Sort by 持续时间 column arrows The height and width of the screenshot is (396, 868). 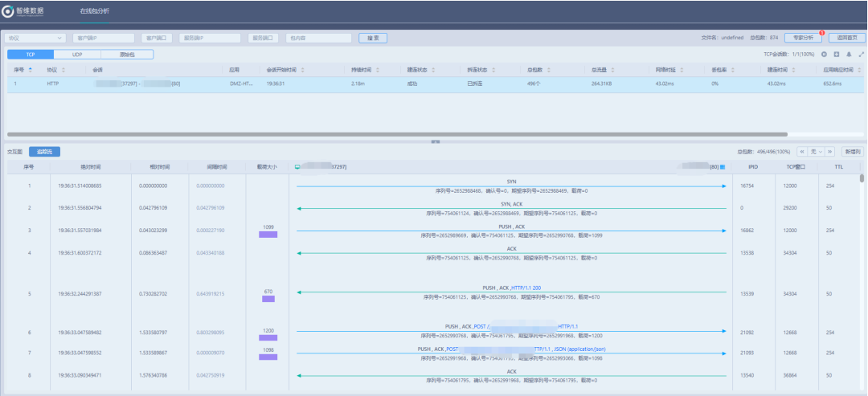click(378, 70)
